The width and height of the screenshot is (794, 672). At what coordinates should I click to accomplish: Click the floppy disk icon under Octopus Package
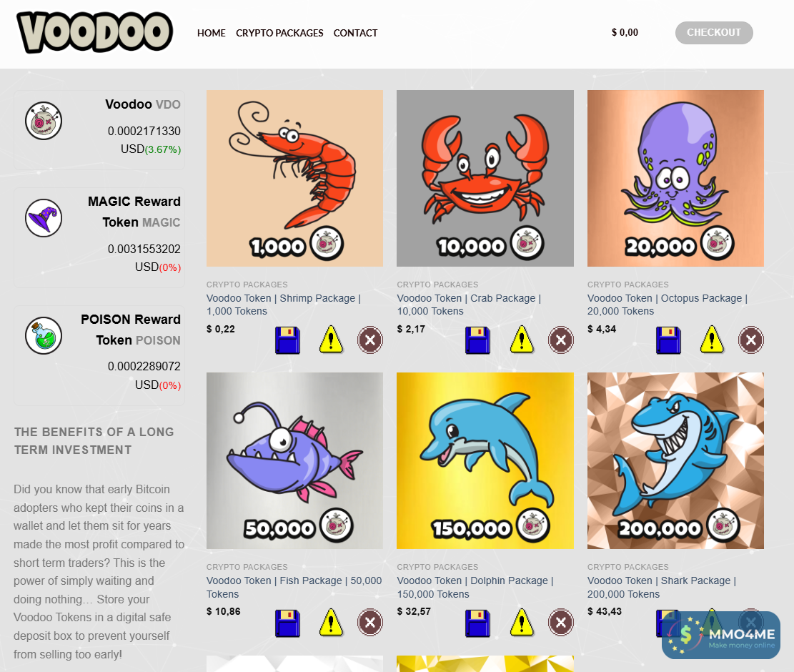point(668,340)
